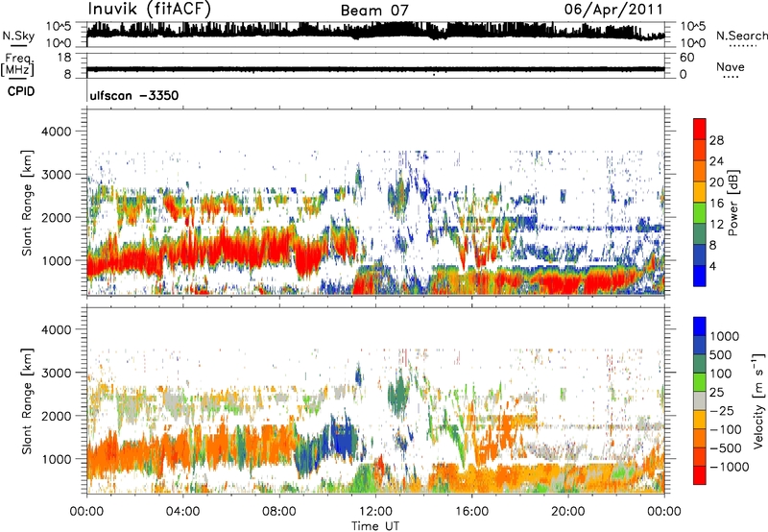The height and width of the screenshot is (532, 768).
Task: Click the 'N.Sky' legend label
Action: coord(18,36)
